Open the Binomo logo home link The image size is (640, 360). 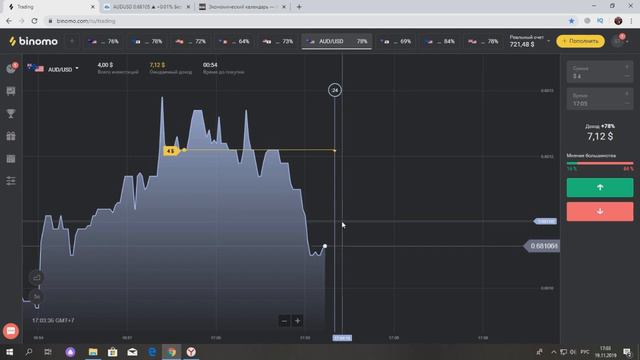pos(33,41)
